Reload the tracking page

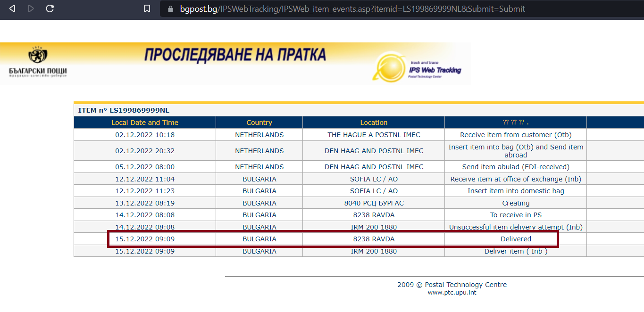coord(50,8)
